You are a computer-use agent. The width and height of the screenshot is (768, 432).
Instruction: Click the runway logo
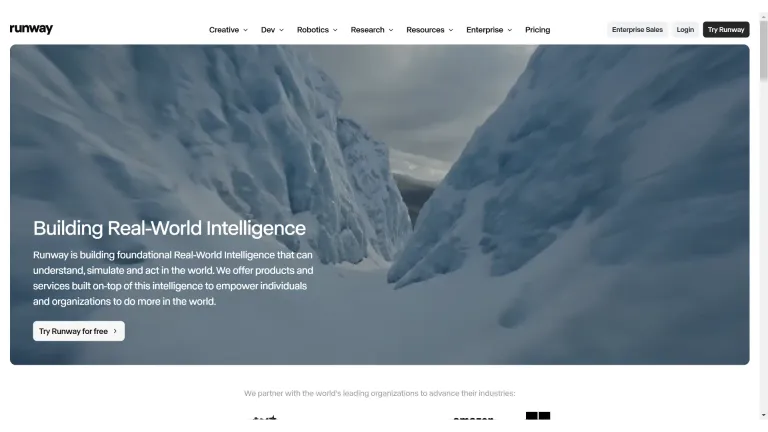(31, 29)
